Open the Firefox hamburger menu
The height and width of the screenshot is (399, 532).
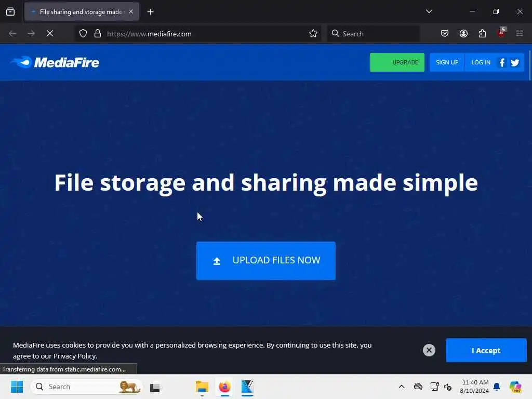pyautogui.click(x=520, y=33)
